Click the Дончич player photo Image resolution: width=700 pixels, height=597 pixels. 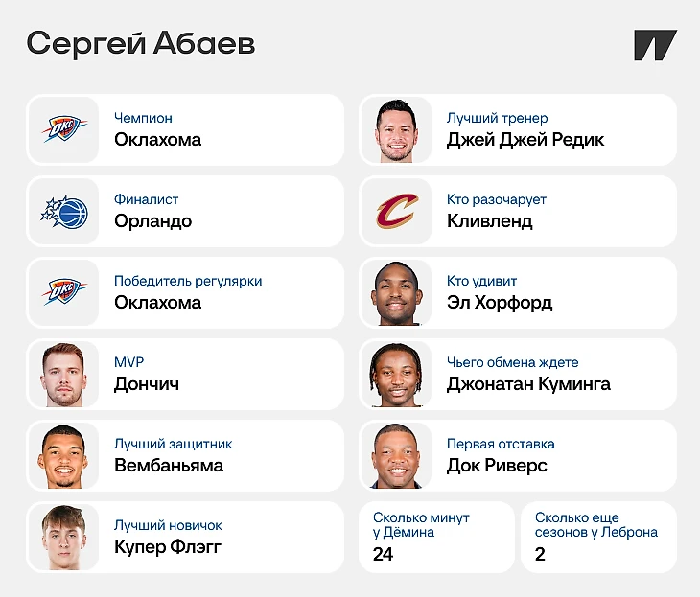pyautogui.click(x=63, y=375)
